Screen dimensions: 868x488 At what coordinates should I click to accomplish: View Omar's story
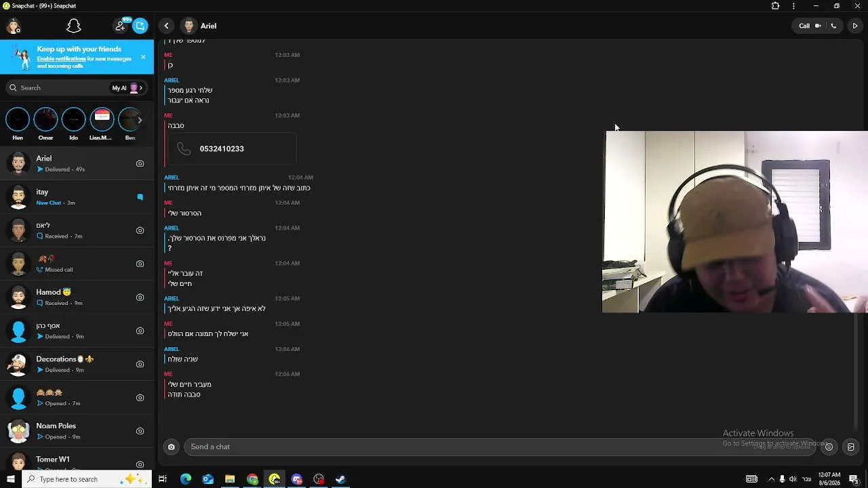tap(45, 124)
